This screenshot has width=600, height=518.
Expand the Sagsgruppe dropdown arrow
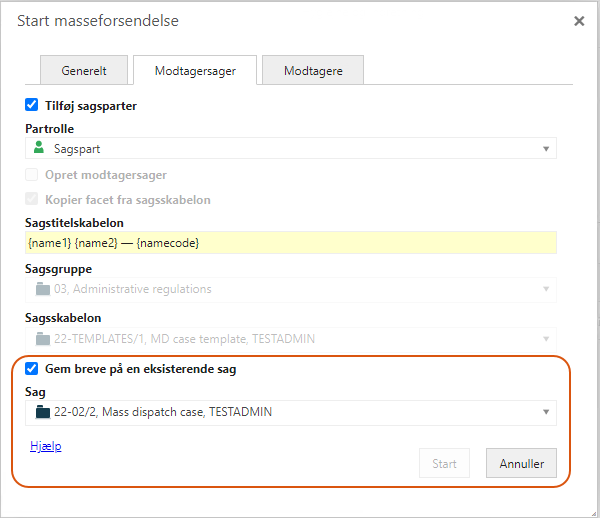click(546, 289)
